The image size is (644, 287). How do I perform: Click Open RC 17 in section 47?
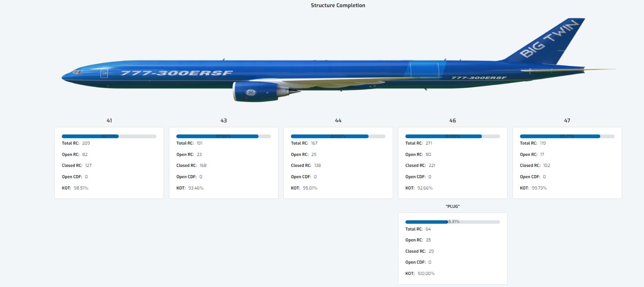point(532,155)
